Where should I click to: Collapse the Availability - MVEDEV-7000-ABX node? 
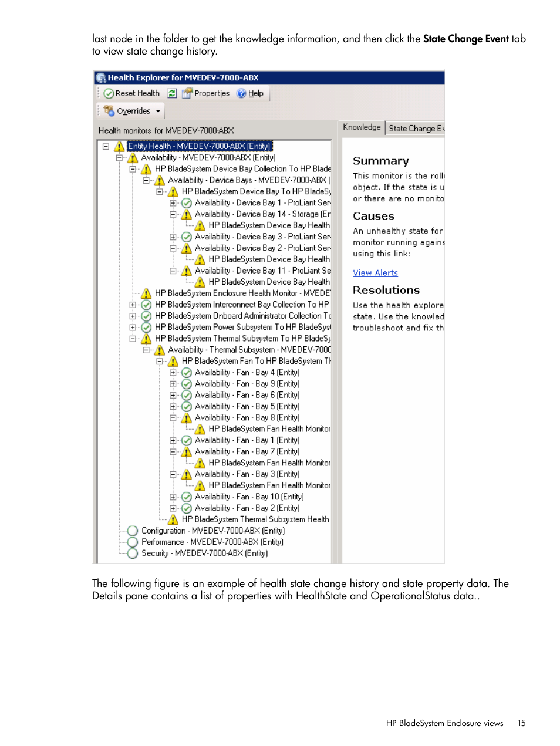click(x=119, y=158)
